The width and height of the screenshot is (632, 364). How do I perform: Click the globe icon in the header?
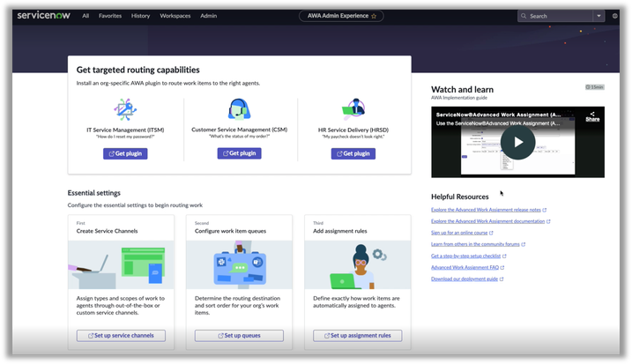(x=614, y=16)
